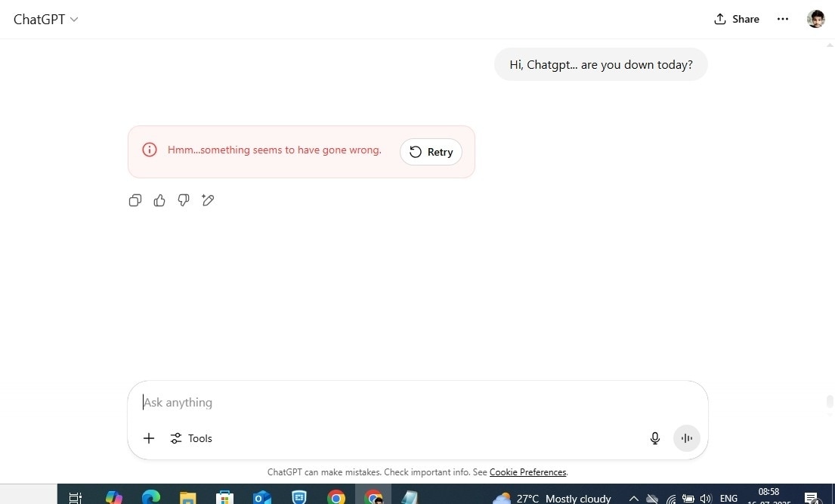
Task: Open Task View in the taskbar
Action: [x=76, y=498]
